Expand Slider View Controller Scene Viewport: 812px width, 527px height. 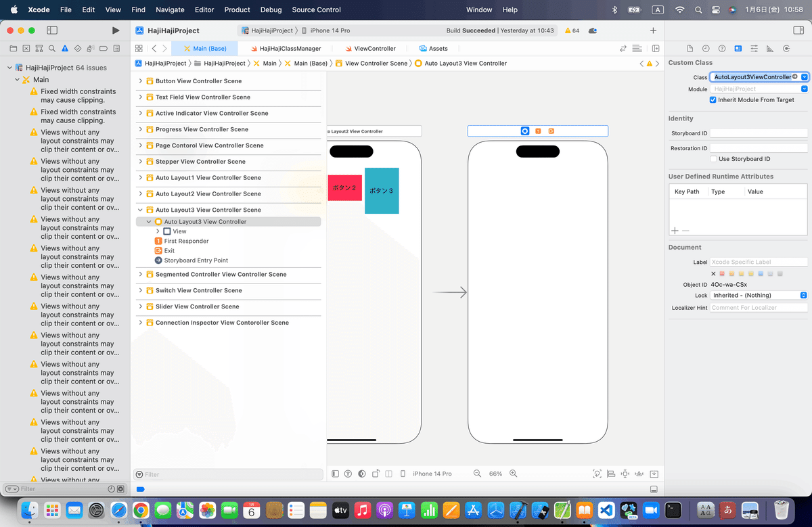pyautogui.click(x=141, y=306)
